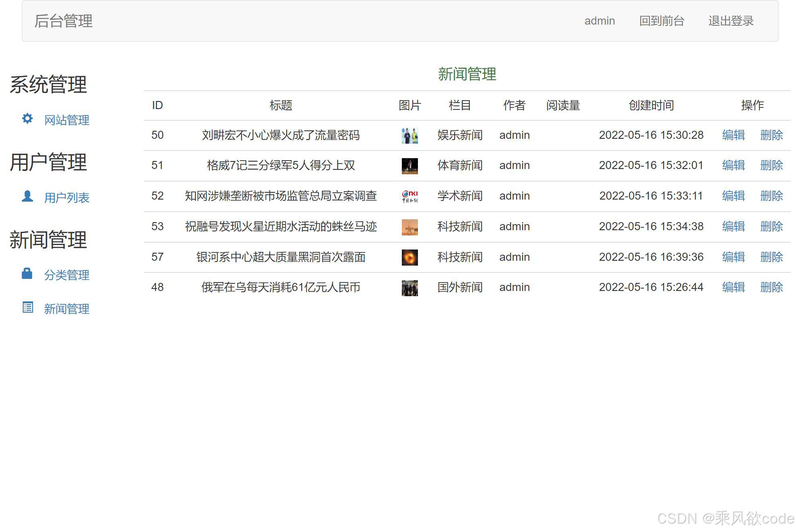Image resolution: width=796 pixels, height=532 pixels.
Task: Click 回到前台 in the top navbar
Action: pyautogui.click(x=662, y=21)
